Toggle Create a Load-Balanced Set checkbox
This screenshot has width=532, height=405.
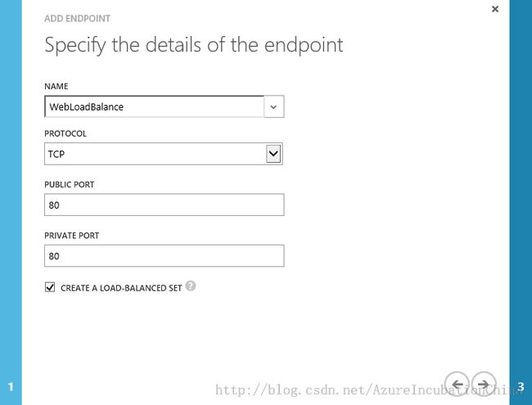coord(50,287)
